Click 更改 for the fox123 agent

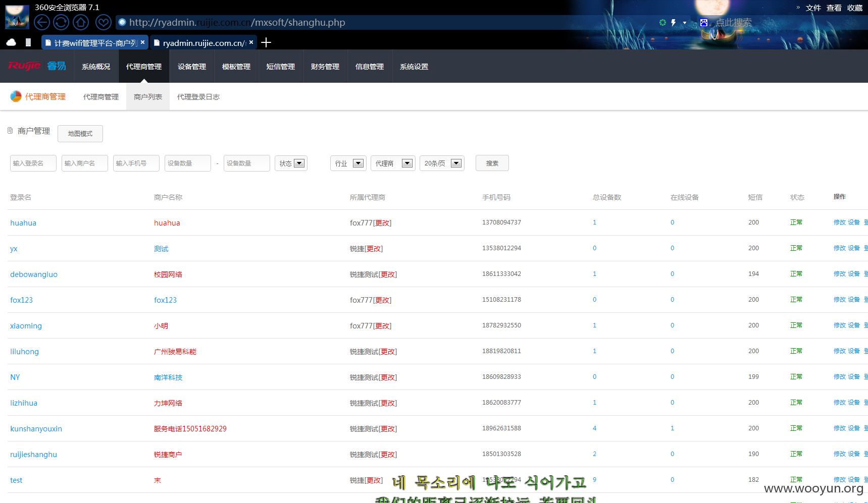[x=382, y=300]
